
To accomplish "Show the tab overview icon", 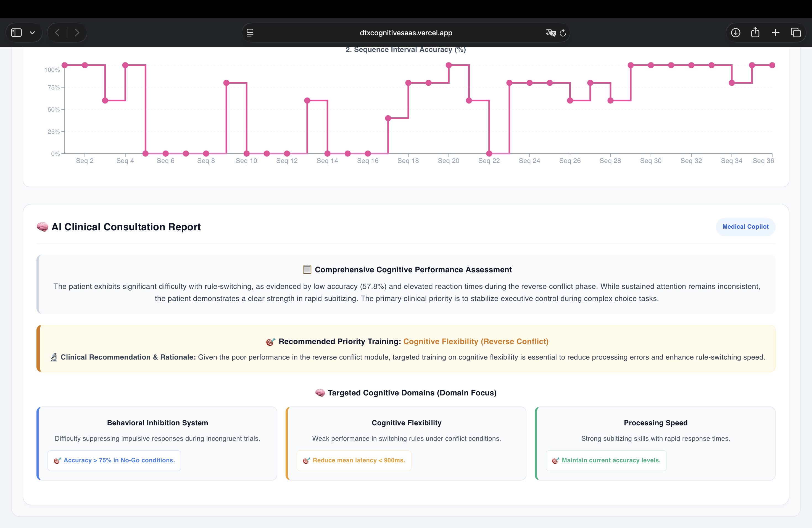I will (x=796, y=33).
